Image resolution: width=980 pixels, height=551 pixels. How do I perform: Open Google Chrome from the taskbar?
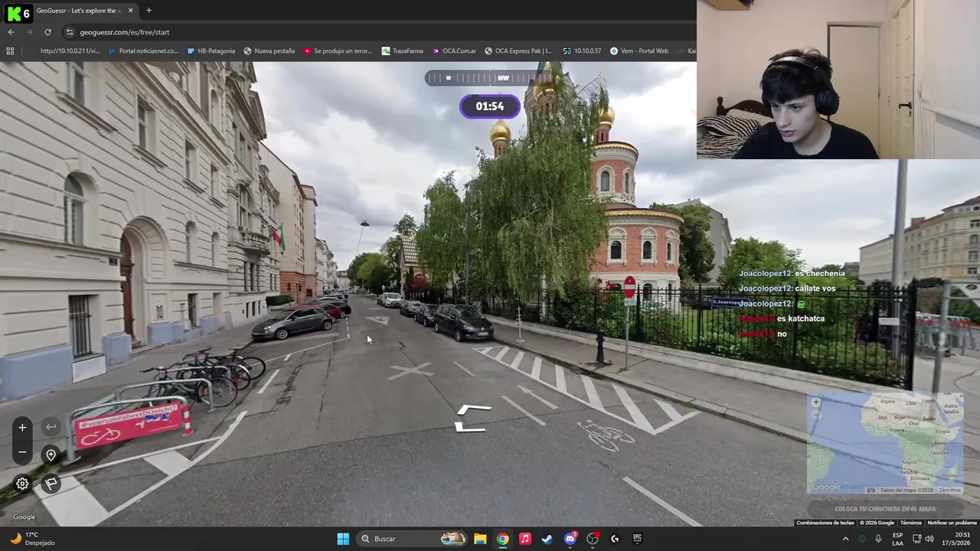click(502, 539)
